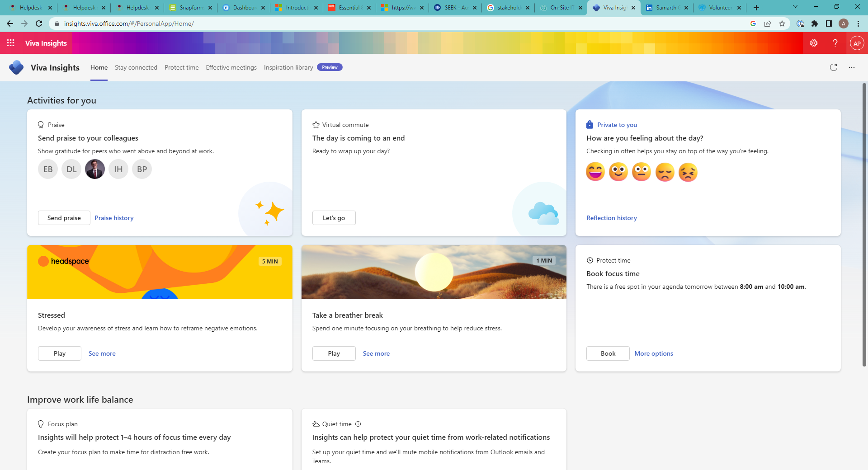
Task: Play the Stressed headspace session
Action: click(60, 353)
